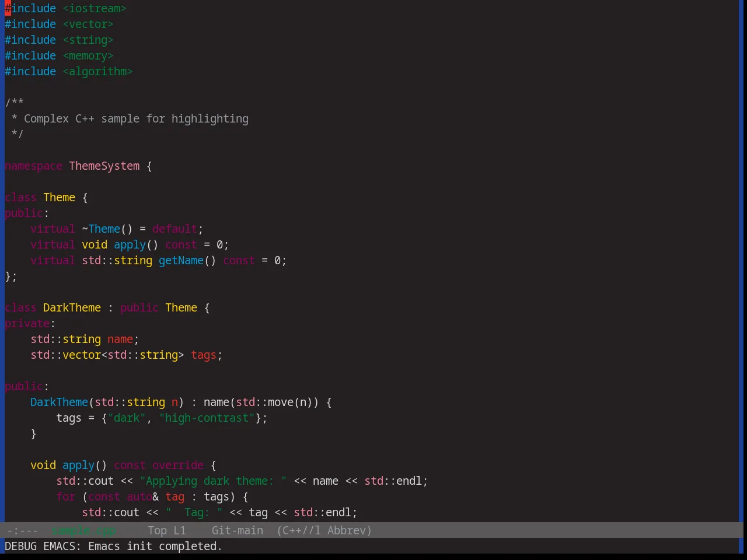Screen dimensions: 747x560
Task: Click the 'for' loop keyword
Action: [65, 496]
